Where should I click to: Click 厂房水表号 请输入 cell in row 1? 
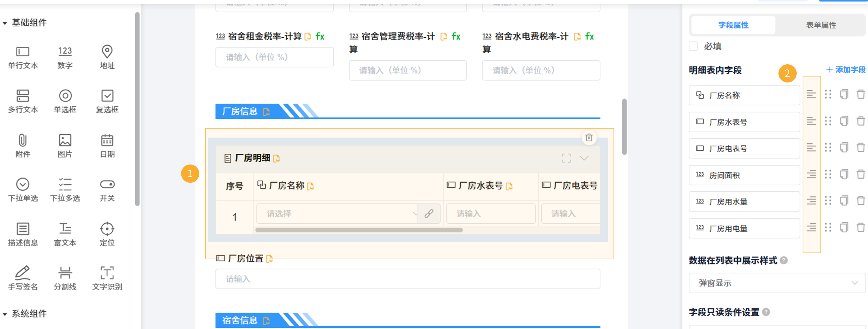point(491,213)
